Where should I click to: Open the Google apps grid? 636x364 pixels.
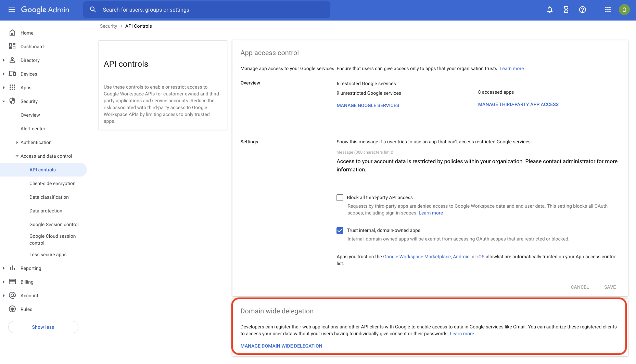point(608,10)
